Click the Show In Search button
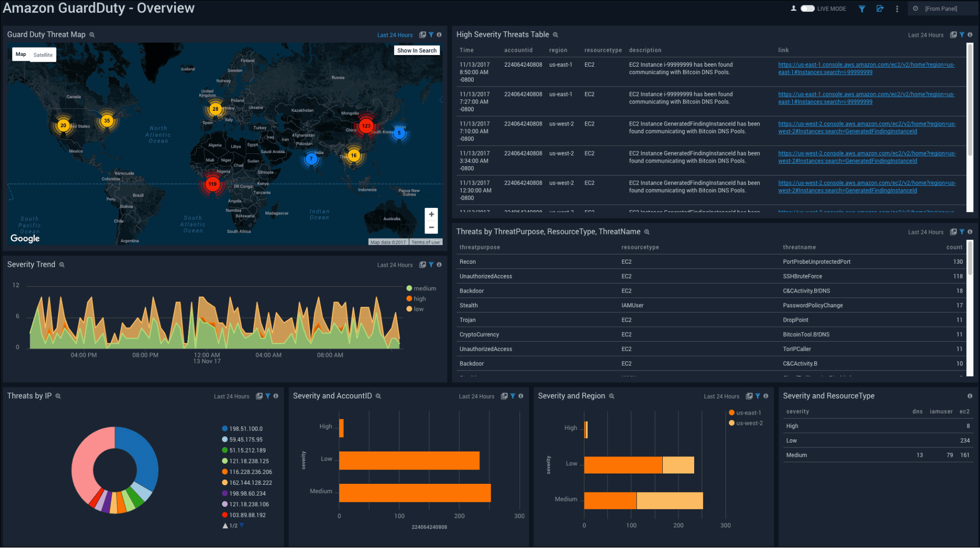The height and width of the screenshot is (548, 980). tap(417, 50)
